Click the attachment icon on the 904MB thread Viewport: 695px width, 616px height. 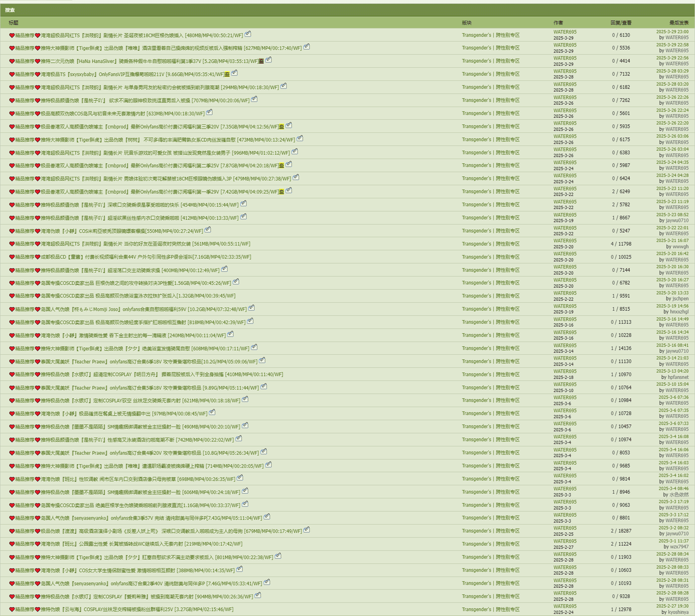point(258,595)
